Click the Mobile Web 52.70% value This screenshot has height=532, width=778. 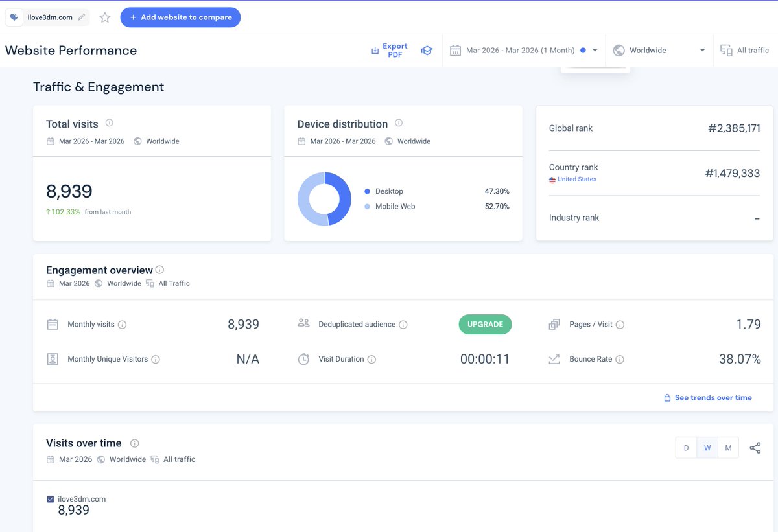[x=497, y=207]
